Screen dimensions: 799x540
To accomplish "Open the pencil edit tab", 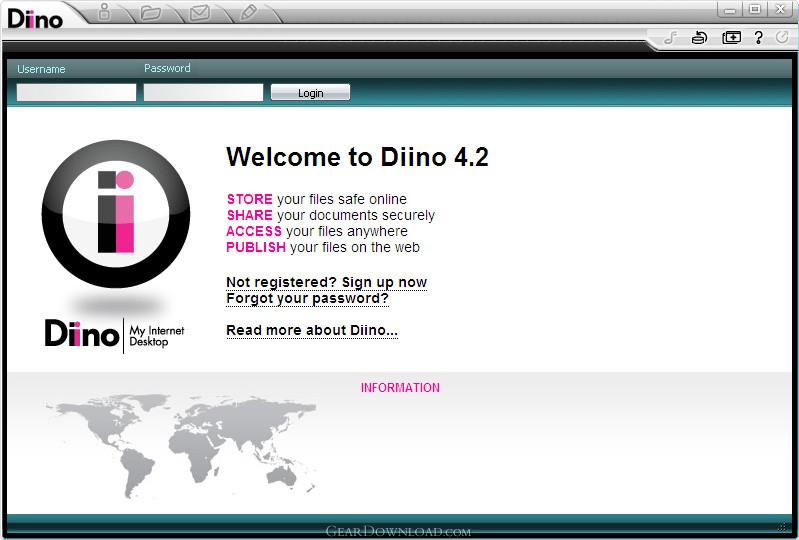I will click(x=249, y=12).
